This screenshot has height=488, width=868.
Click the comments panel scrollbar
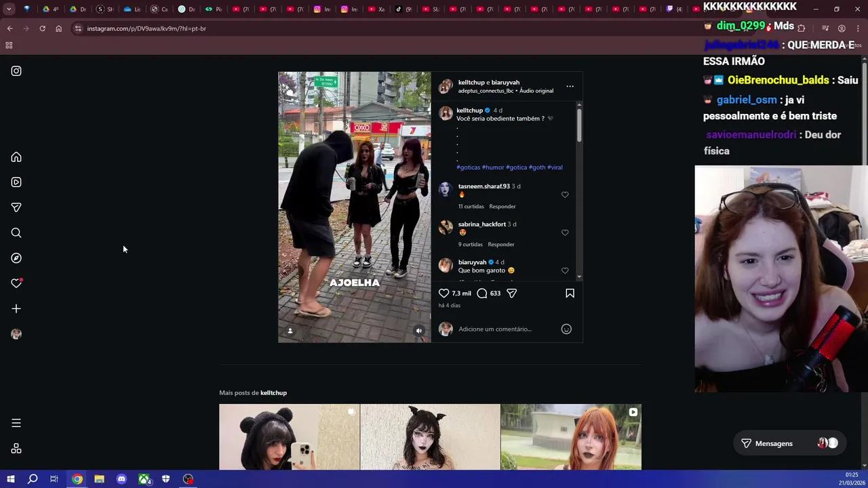579,125
